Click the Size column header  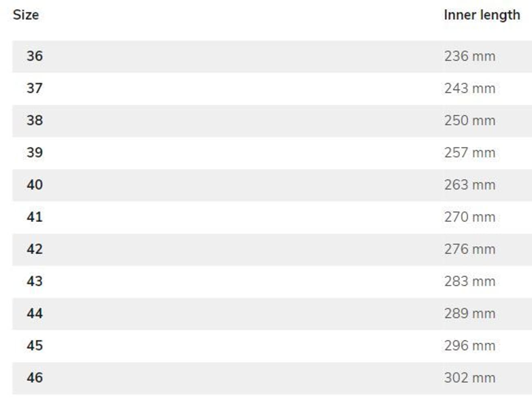click(x=26, y=15)
